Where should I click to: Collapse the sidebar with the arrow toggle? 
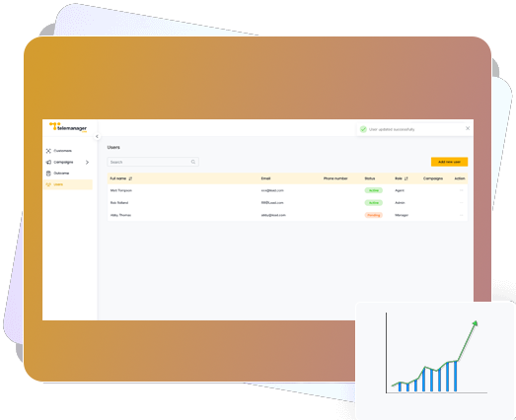pos(97,136)
